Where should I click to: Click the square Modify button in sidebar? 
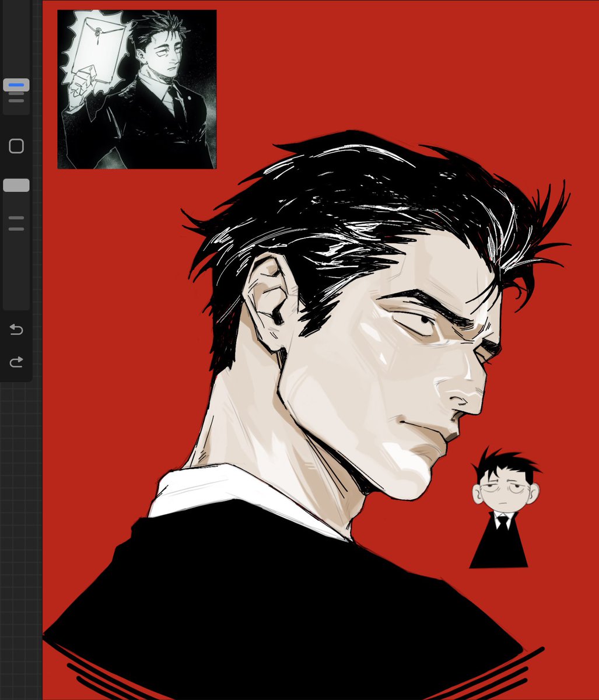[x=16, y=146]
